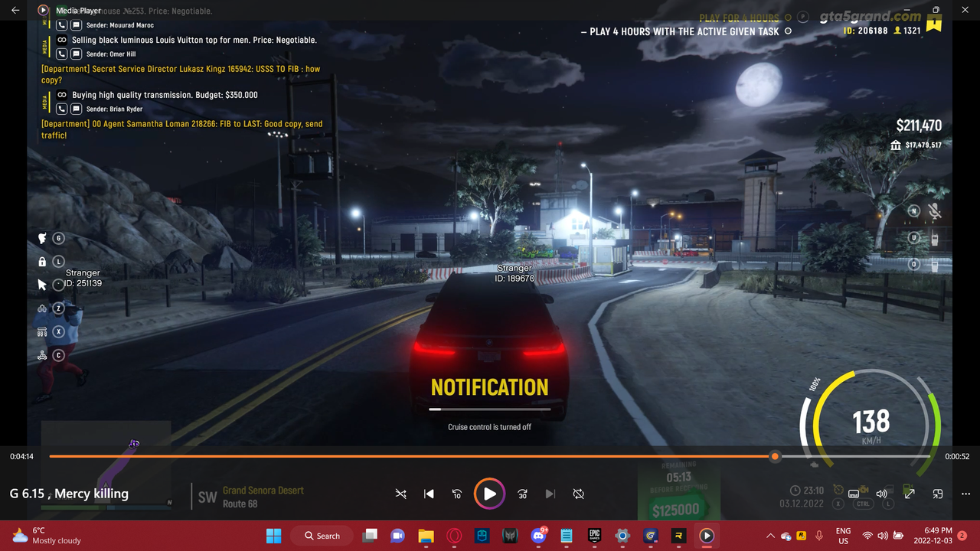The height and width of the screenshot is (551, 980).
Task: Launch Opera browser from the taskbar
Action: (x=454, y=536)
